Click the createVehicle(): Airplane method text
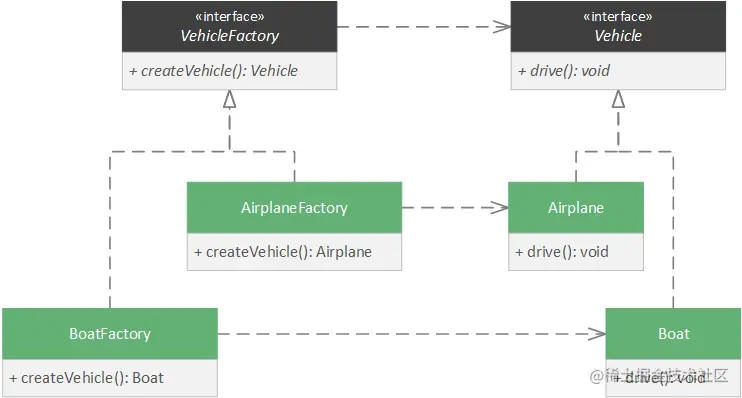 283,252
